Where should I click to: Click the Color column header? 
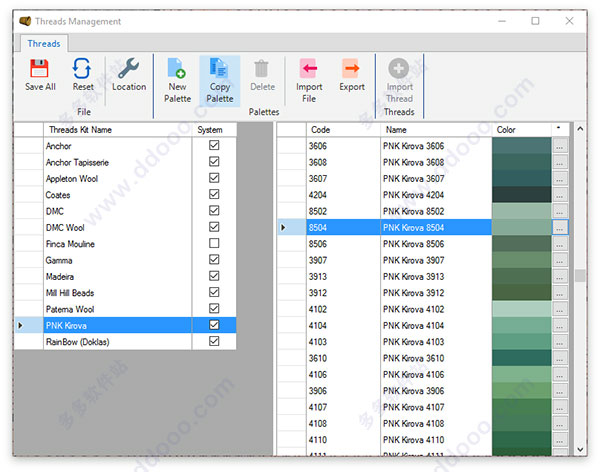pyautogui.click(x=521, y=130)
